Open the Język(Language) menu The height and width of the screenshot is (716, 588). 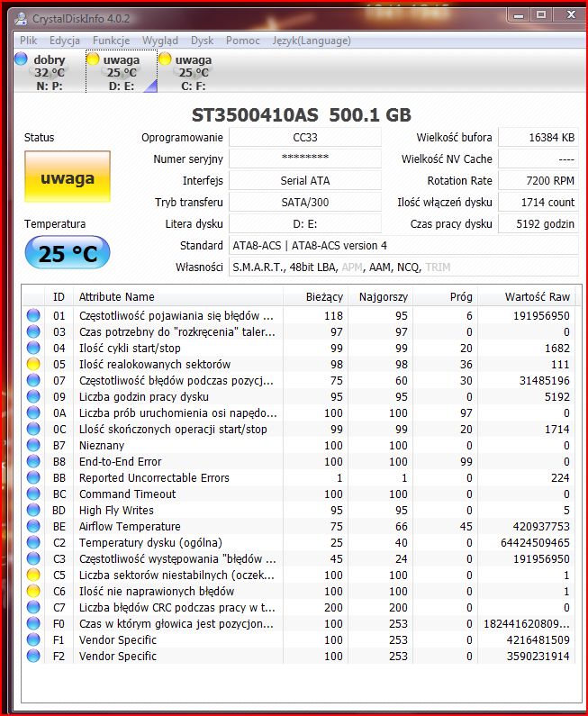(x=312, y=41)
